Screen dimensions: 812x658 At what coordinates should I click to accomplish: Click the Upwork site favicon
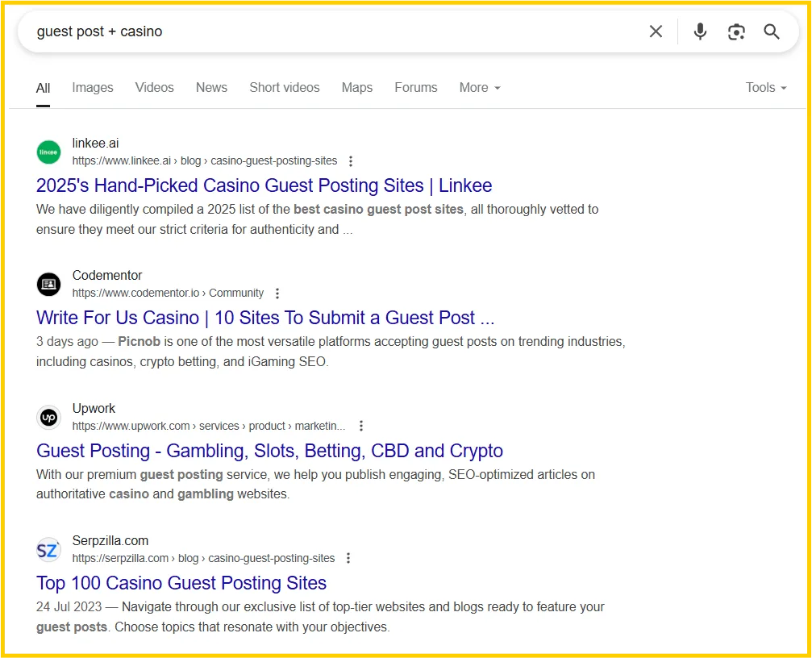tap(48, 417)
